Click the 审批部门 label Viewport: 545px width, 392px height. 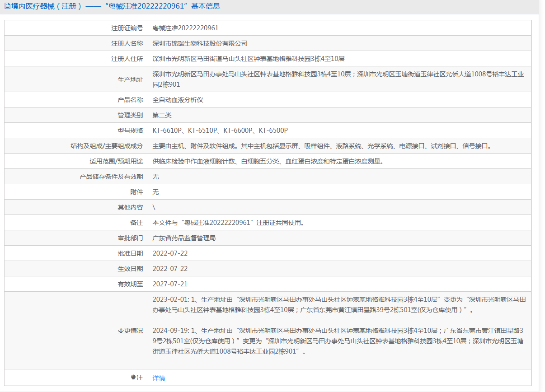(131, 238)
